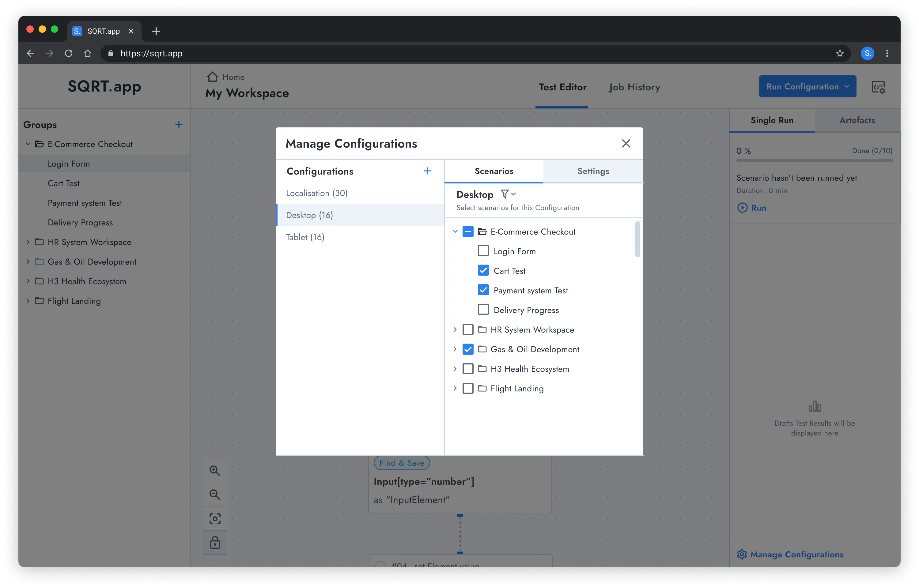Add a new configuration with plus icon
Viewport: 919px width, 588px height.
click(428, 171)
